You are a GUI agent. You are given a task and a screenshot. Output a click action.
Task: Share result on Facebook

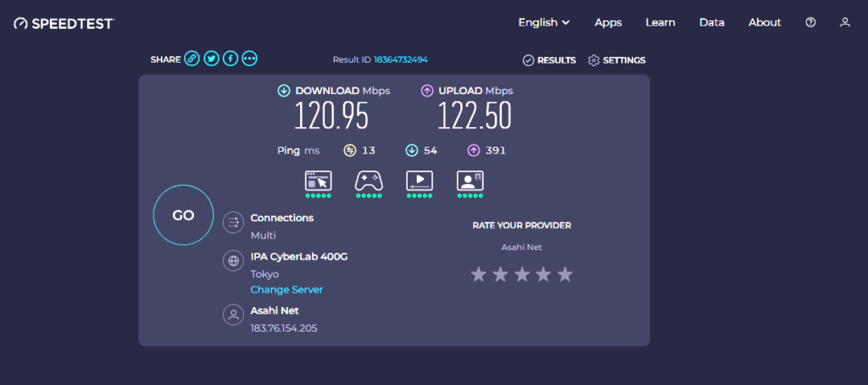click(231, 59)
